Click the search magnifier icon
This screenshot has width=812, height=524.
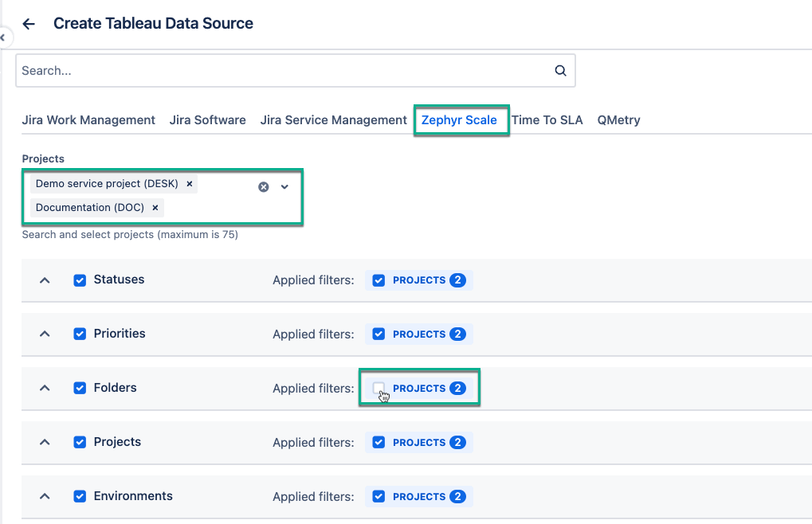coord(560,70)
